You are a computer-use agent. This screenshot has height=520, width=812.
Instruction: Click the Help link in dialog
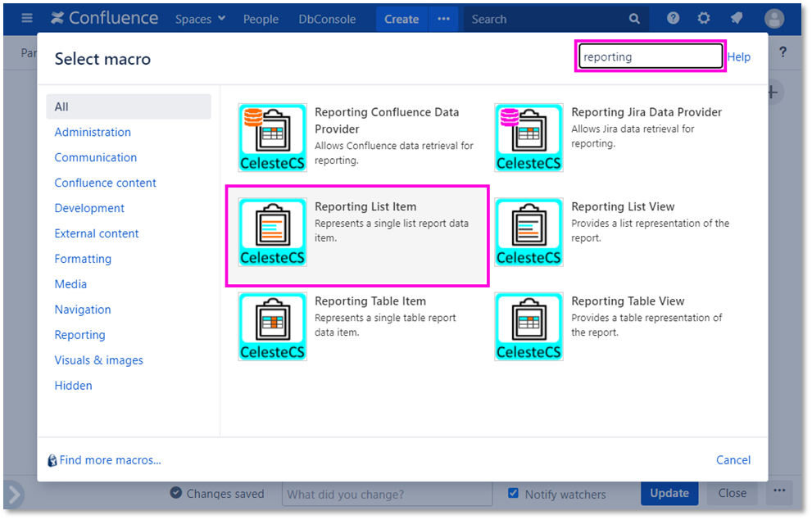point(739,57)
